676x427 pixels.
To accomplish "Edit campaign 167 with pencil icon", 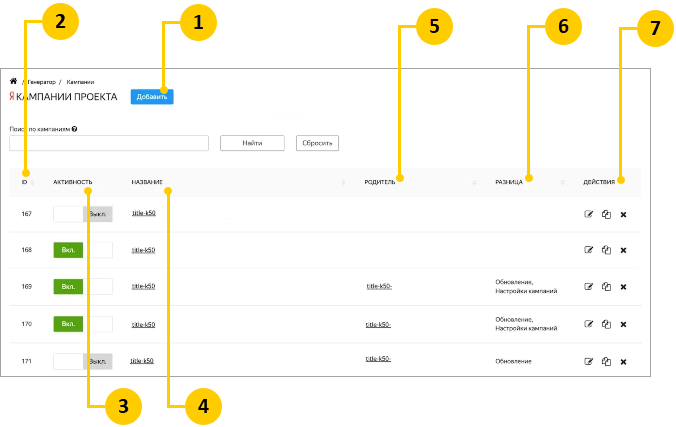I will pyautogui.click(x=588, y=214).
